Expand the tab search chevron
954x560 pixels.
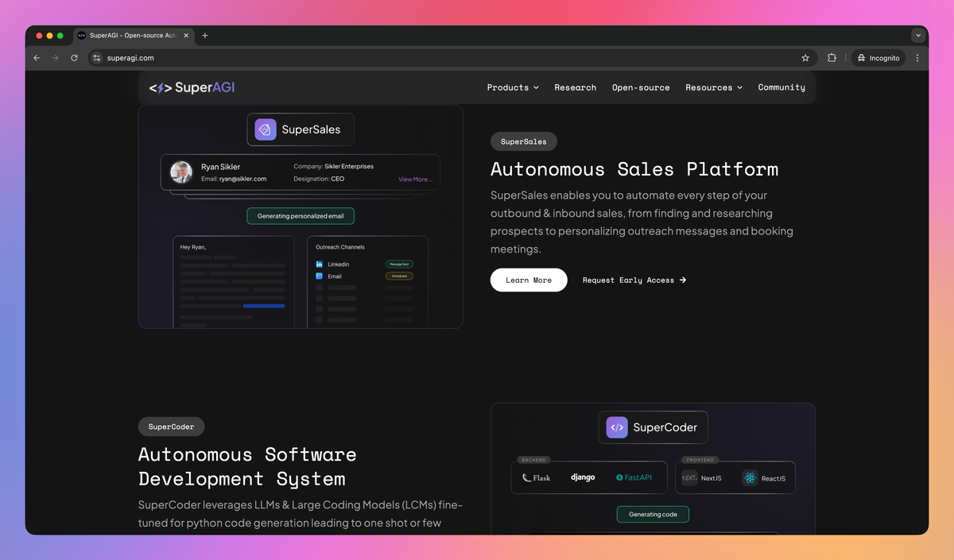pos(918,36)
